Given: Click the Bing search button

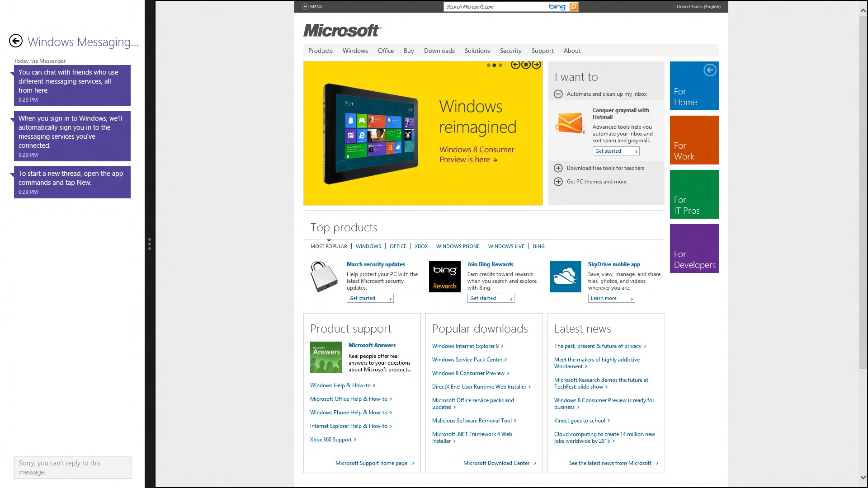Looking at the screenshot, I should [x=574, y=6].
